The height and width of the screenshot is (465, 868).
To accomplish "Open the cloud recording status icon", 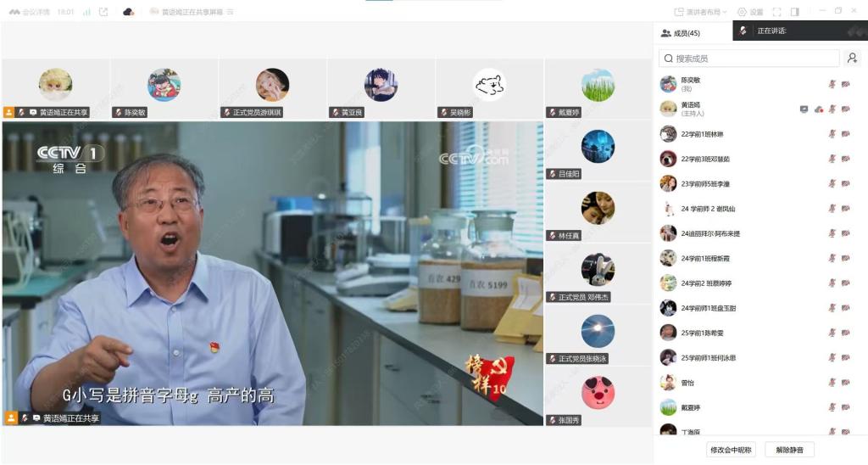I will [129, 12].
